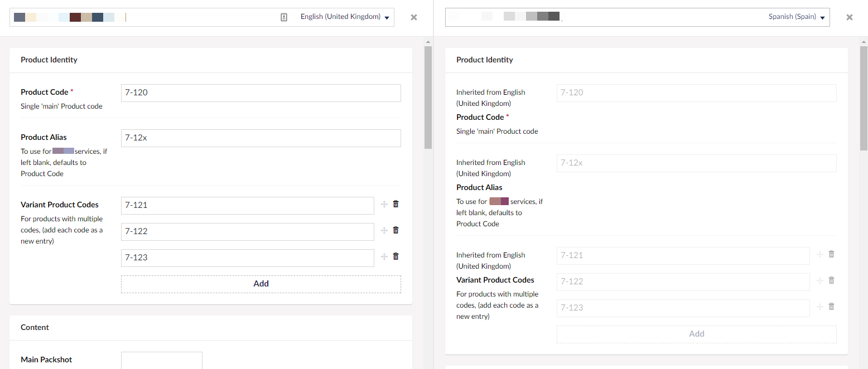868x369 pixels.
Task: Click the Main Packshot upload box
Action: [162, 362]
